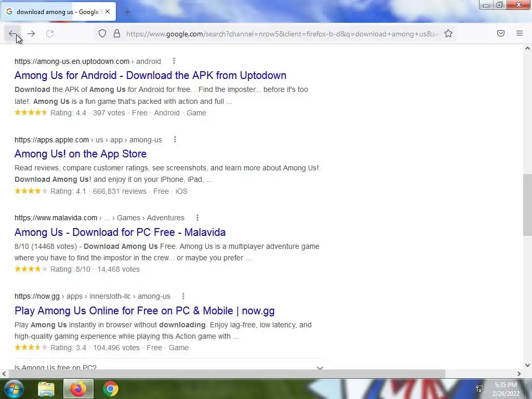Open a new browser tab
This screenshot has width=532, height=399.
coord(127,12)
